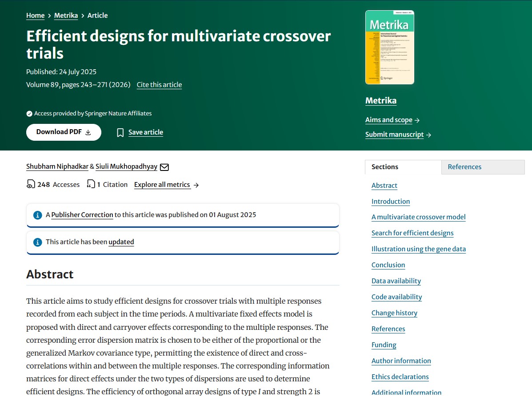
Task: Jump to the Conclusion section
Action: pyautogui.click(x=388, y=265)
